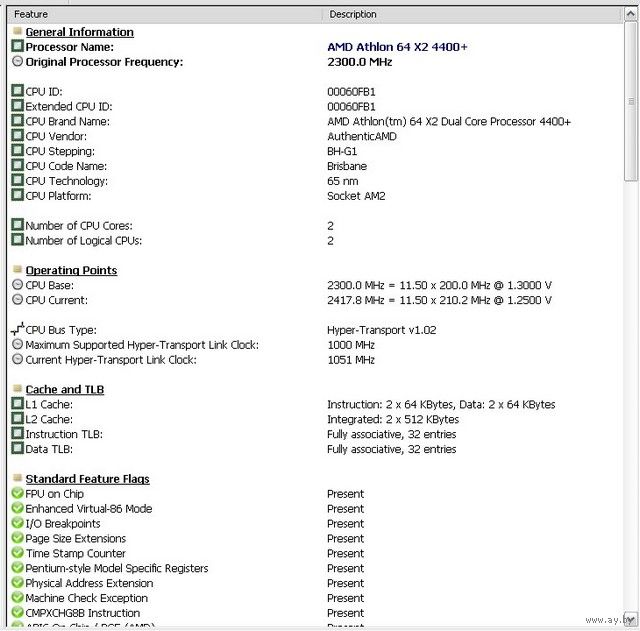The height and width of the screenshot is (631, 640).
Task: Click the green check icon for FPU on Chip
Action: pos(17,493)
